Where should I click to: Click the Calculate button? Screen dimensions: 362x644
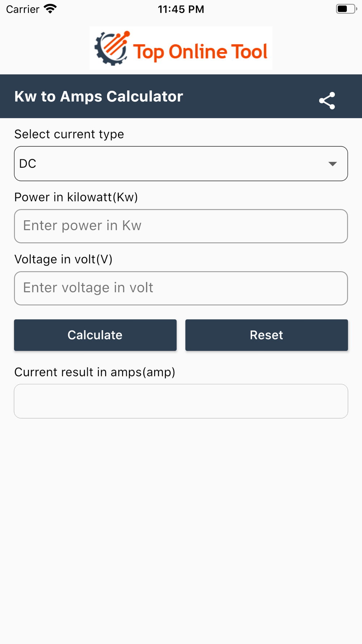(x=95, y=335)
